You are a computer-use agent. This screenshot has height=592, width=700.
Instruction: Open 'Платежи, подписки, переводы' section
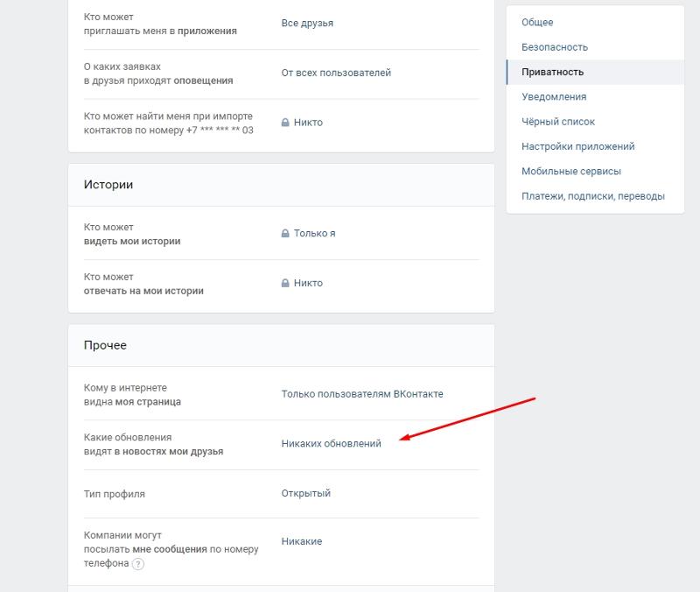click(591, 195)
